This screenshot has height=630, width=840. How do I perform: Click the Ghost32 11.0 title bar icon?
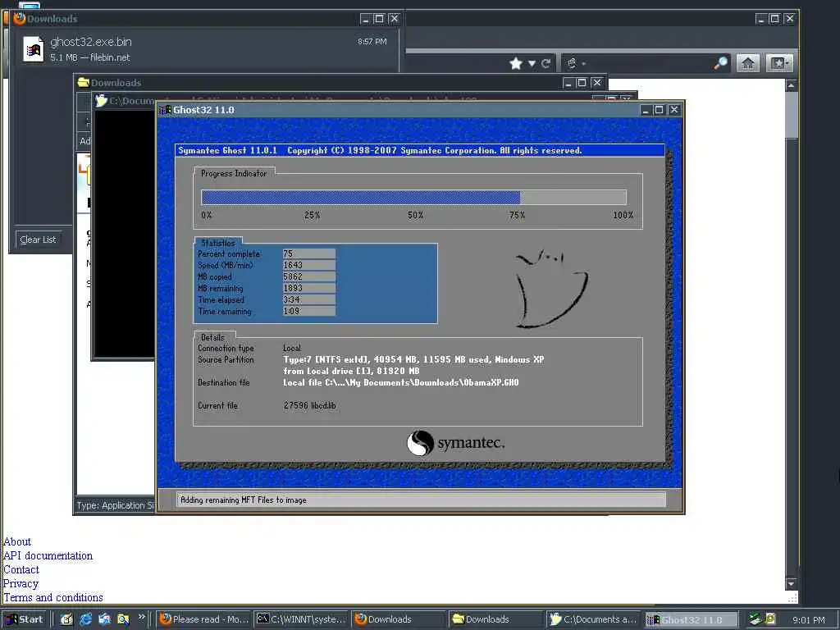[165, 110]
